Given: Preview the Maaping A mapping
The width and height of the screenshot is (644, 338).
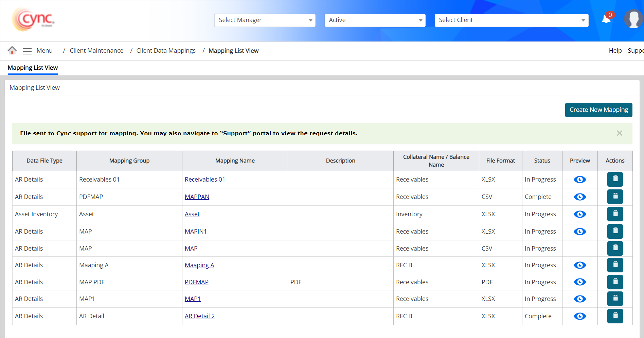Looking at the screenshot, I should click(580, 265).
